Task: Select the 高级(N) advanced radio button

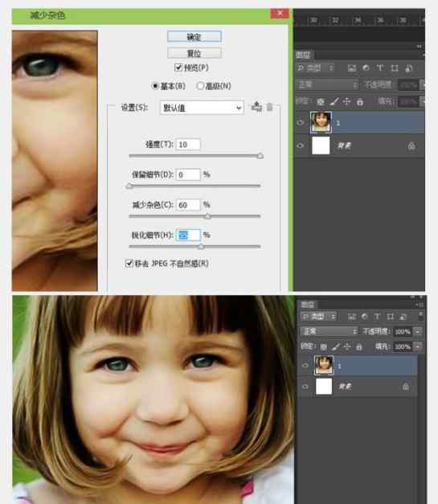Action: click(200, 86)
